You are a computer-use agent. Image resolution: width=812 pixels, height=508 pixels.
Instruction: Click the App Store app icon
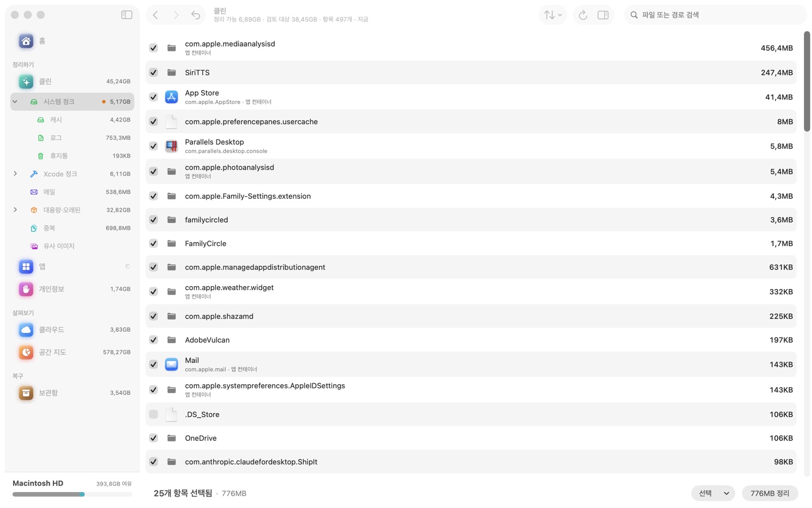171,97
